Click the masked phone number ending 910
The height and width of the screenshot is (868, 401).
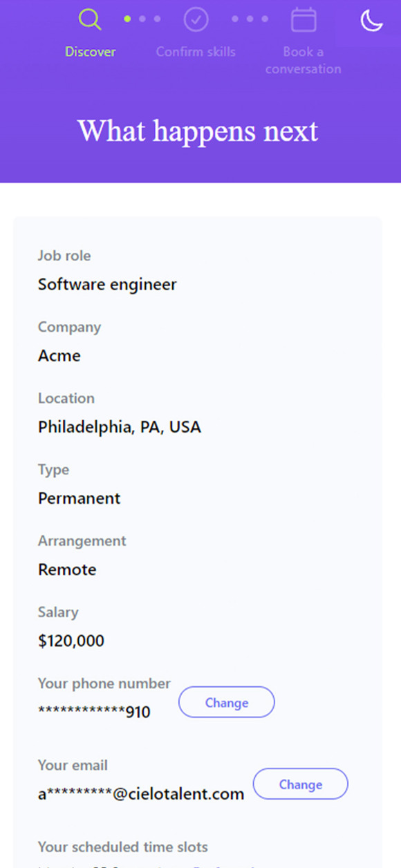click(x=94, y=712)
